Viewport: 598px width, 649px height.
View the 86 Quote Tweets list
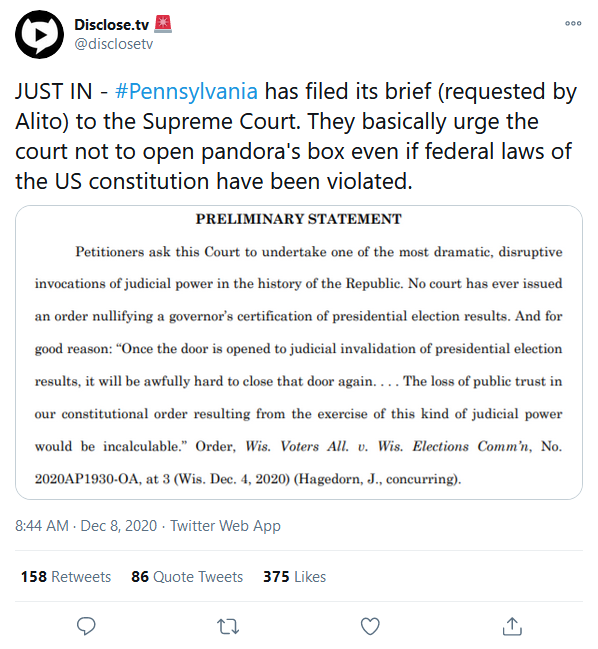[x=187, y=577]
